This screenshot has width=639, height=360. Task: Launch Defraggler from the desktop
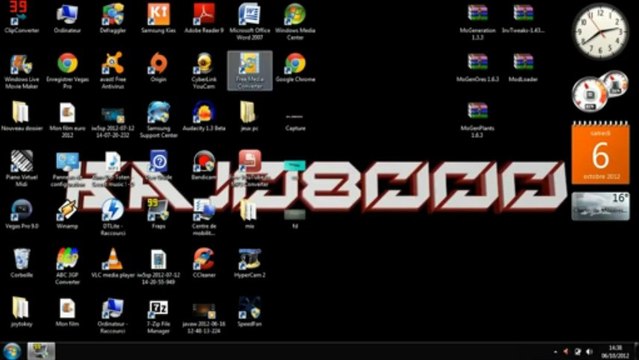(113, 17)
